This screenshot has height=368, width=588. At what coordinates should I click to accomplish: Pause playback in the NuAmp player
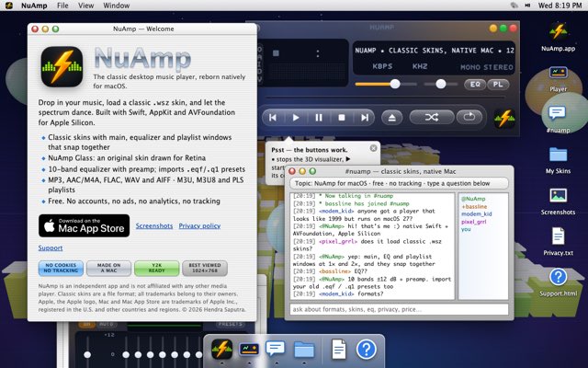point(319,118)
